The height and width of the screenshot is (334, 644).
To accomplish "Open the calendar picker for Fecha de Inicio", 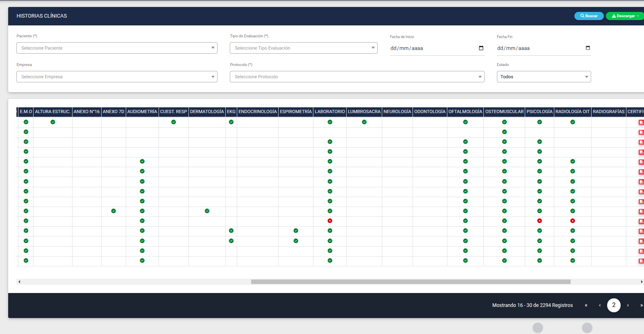I will click(x=481, y=48).
